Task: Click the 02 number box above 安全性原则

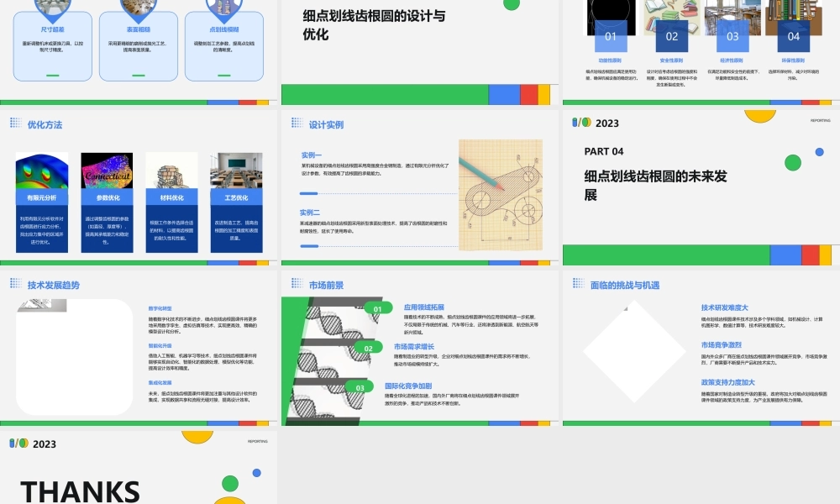Action: coord(672,36)
